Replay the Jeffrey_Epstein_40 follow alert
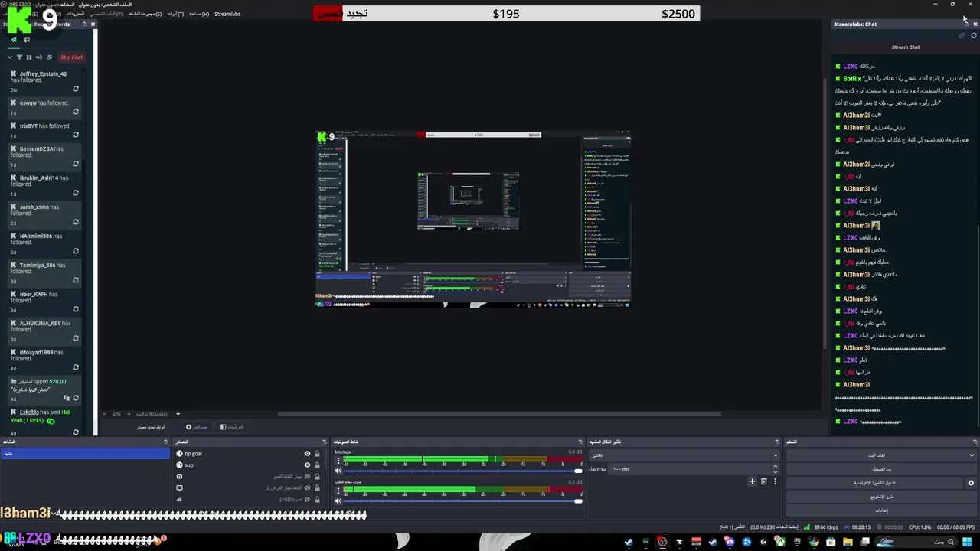The height and width of the screenshot is (551, 980). coord(76,89)
